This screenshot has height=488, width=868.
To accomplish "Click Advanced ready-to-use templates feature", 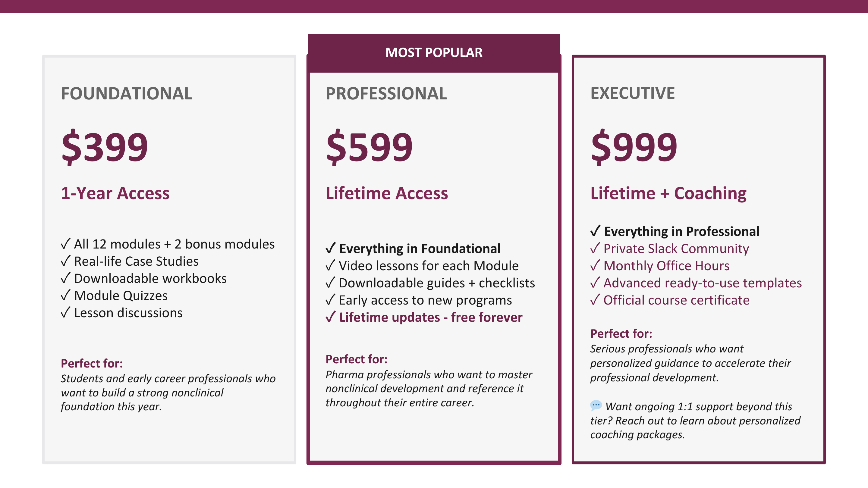I will click(x=703, y=283).
